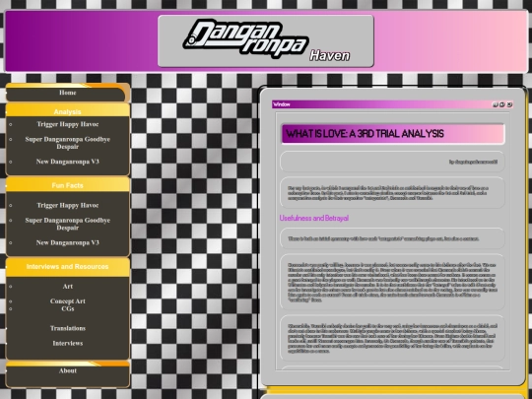The height and width of the screenshot is (399, 532).
Task: Close the Window panel
Action: coord(509,104)
